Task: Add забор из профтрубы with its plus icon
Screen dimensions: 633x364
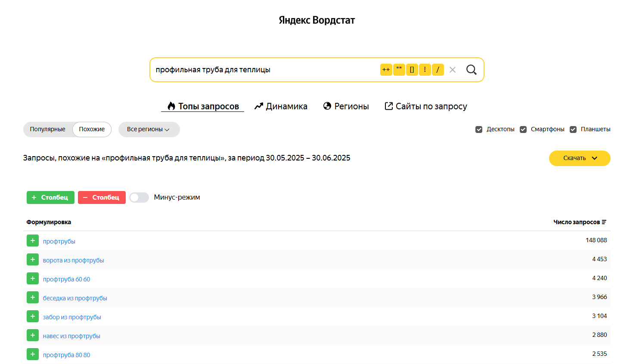Action: (33, 316)
